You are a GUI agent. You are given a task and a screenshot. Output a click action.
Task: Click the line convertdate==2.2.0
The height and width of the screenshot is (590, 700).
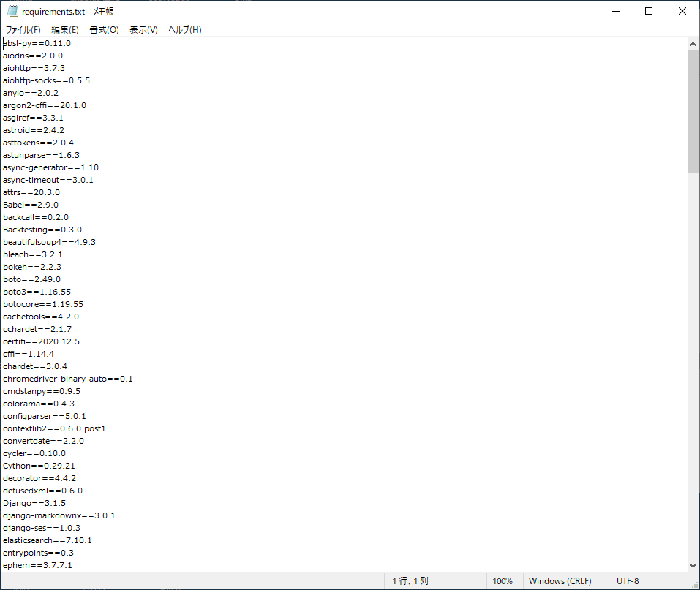pos(43,441)
